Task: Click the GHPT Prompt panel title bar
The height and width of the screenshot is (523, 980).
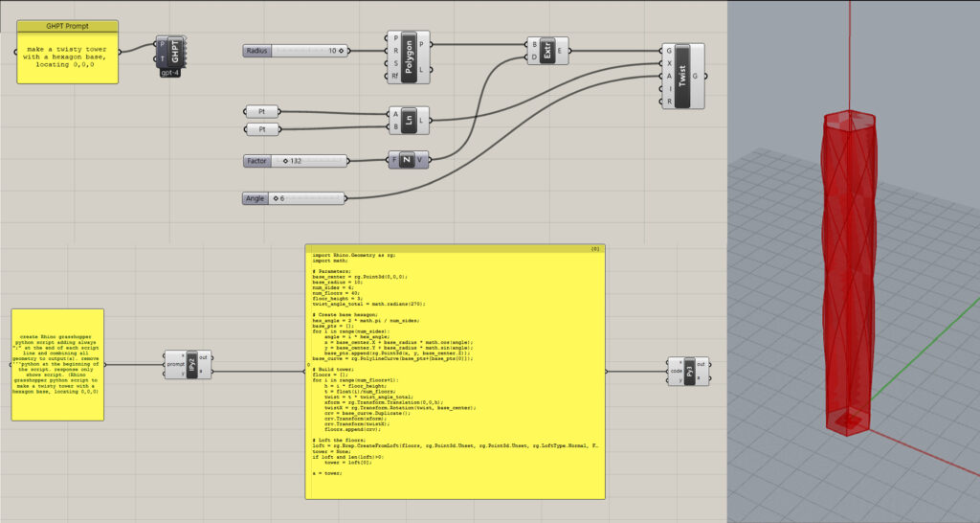Action: click(x=67, y=27)
